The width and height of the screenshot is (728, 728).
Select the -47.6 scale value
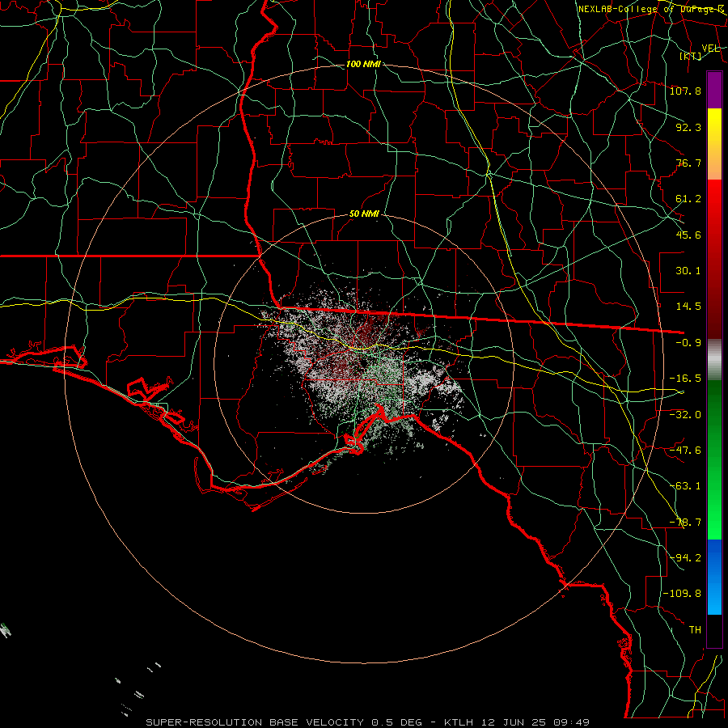pyautogui.click(x=685, y=450)
